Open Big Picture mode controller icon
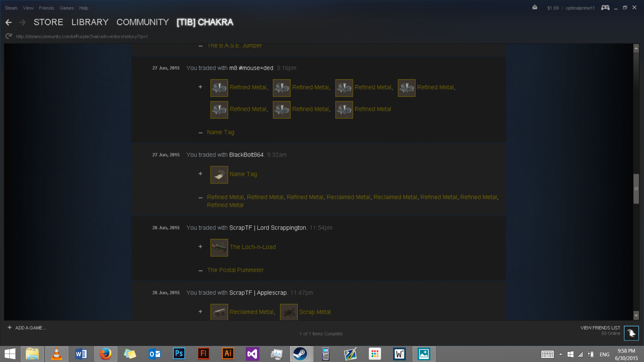 click(x=605, y=8)
